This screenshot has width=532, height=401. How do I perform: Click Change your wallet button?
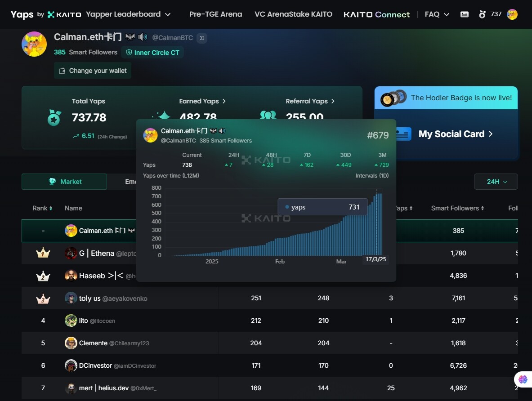pyautogui.click(x=93, y=71)
